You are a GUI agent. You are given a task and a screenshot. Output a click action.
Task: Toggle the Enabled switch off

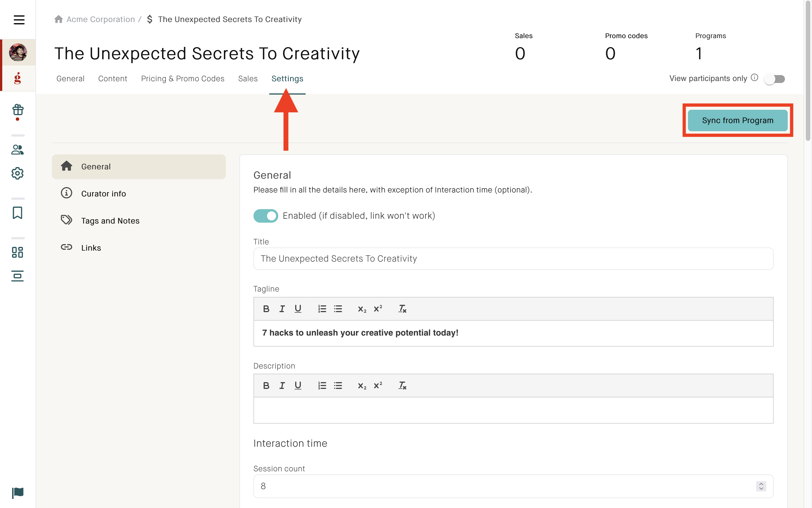[x=265, y=216]
